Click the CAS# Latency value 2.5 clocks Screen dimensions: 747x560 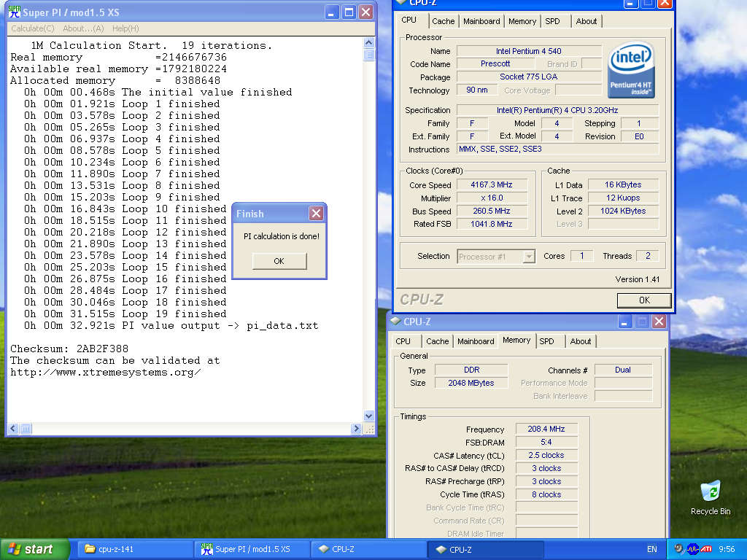(x=546, y=455)
